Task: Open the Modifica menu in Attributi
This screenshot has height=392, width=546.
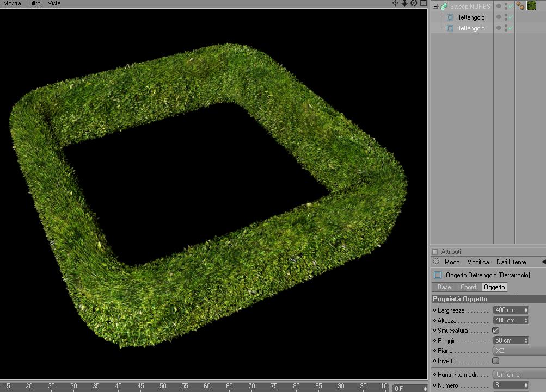Action: click(x=478, y=262)
